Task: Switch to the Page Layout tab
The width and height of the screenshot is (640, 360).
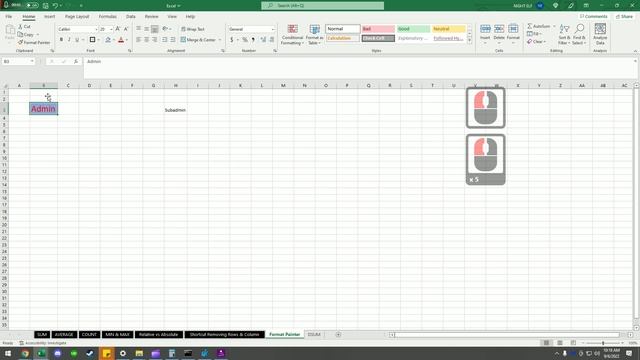Action: (77, 17)
